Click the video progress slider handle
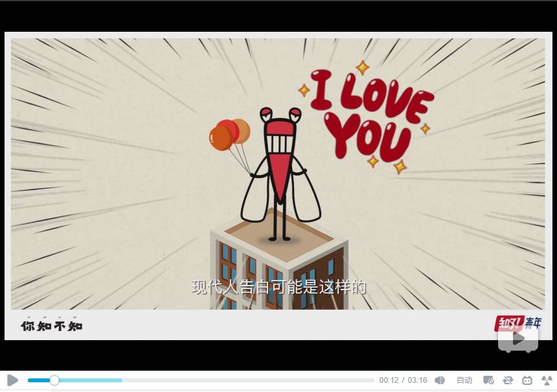The image size is (557, 392). tap(54, 380)
